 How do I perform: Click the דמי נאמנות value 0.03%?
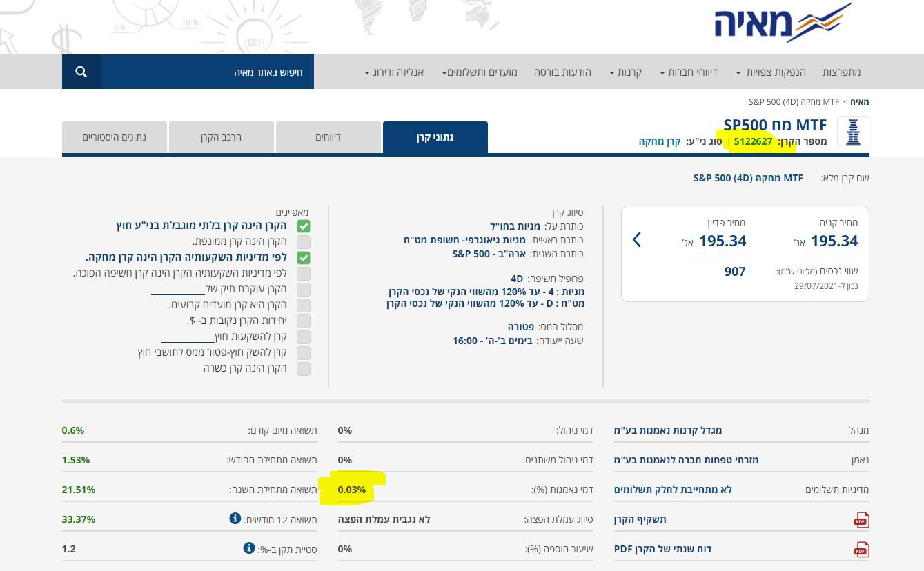coord(352,490)
